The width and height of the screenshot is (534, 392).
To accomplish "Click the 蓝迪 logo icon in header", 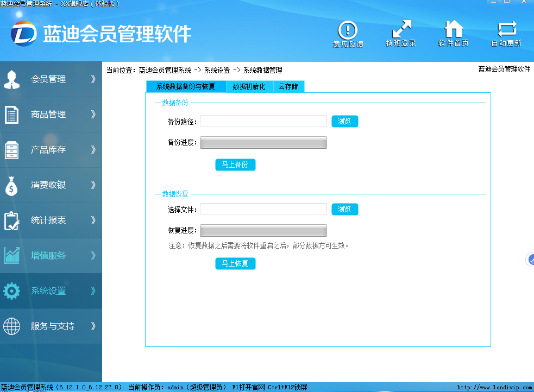I will pyautogui.click(x=23, y=34).
